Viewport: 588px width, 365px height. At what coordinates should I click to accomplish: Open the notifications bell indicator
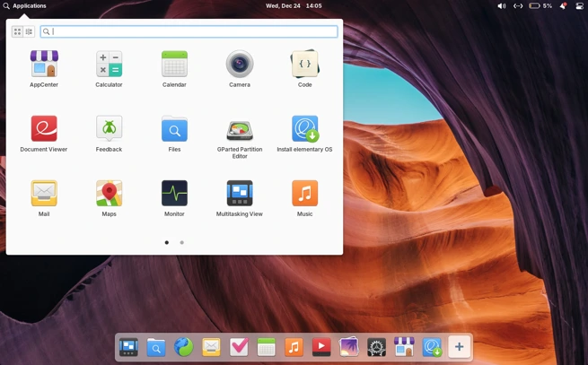pos(563,5)
